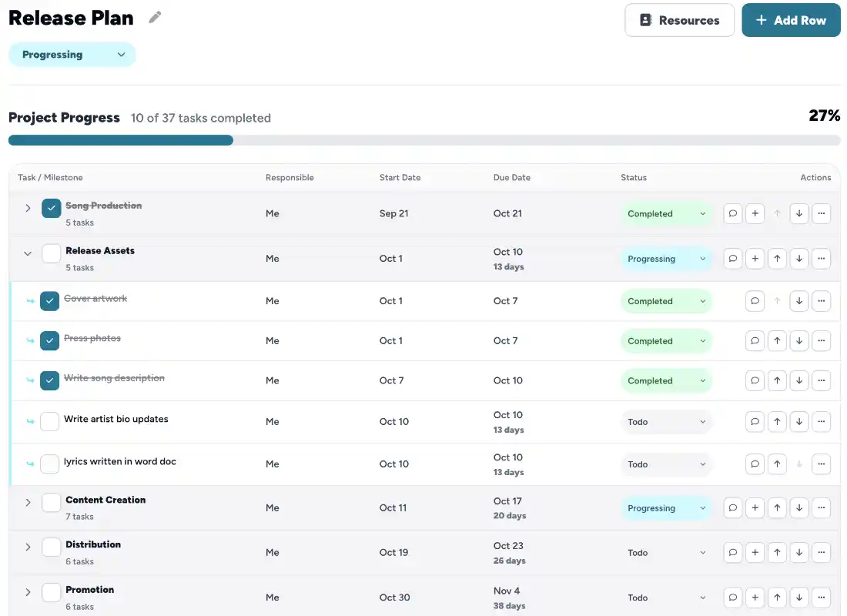Screen dimensions: 847x616
Task: Add a subtask under Song Production
Action: pos(755,213)
